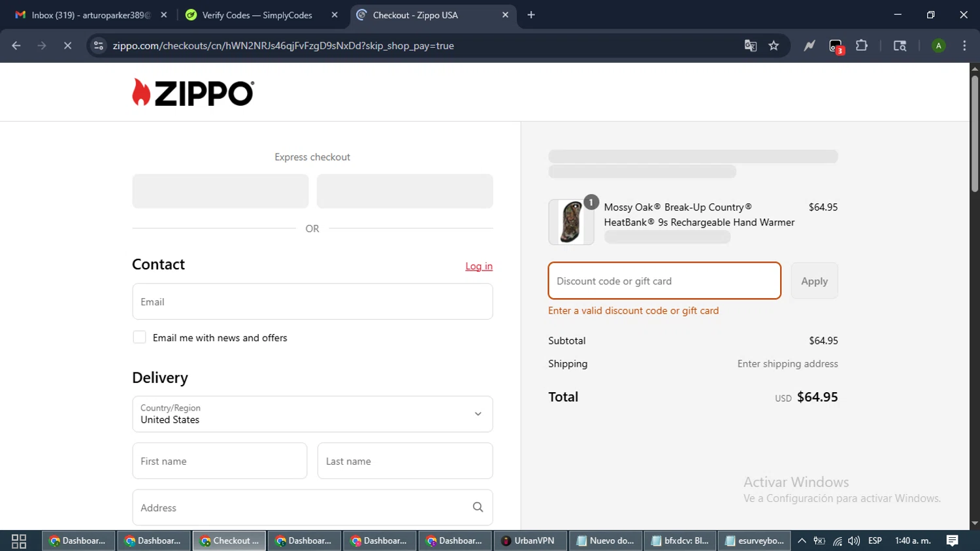Click the browser back arrow
Screen dimensions: 980x551
tap(16, 46)
